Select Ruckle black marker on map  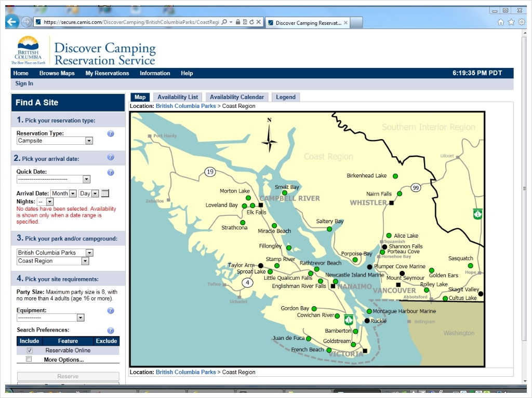(367, 321)
